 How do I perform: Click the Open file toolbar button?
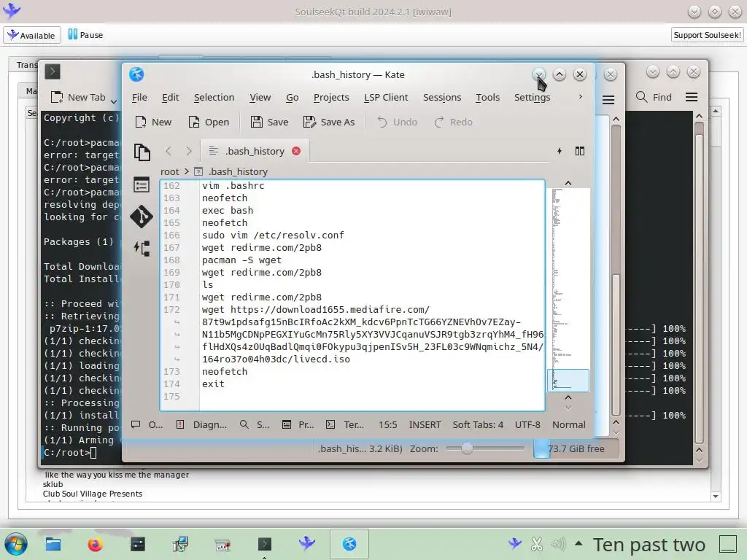(209, 122)
